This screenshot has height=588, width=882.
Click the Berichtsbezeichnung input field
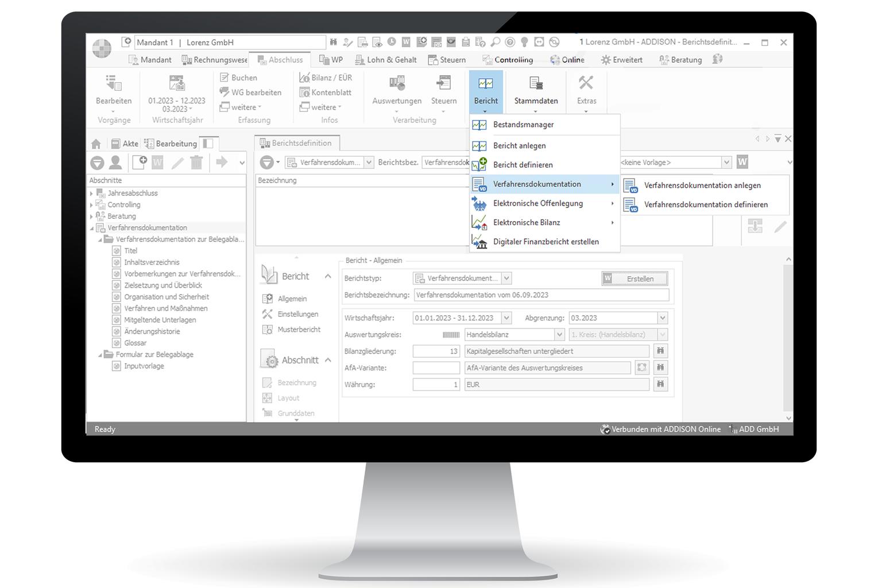pos(541,295)
